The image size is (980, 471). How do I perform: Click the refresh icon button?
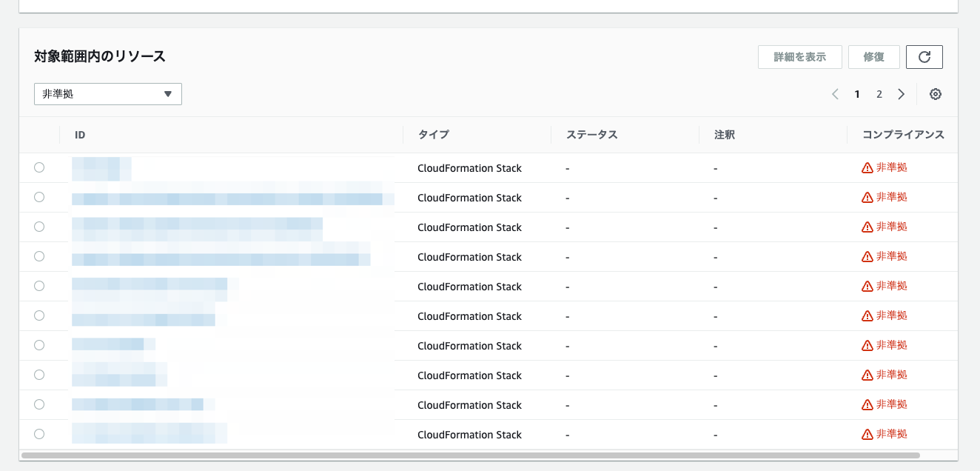click(924, 57)
